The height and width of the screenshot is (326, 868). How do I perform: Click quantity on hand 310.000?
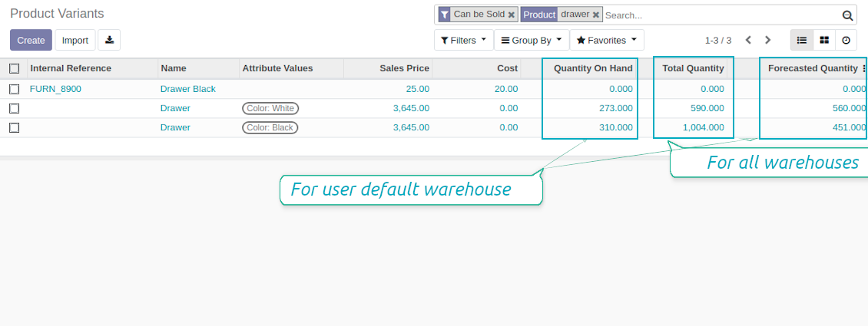pyautogui.click(x=615, y=127)
